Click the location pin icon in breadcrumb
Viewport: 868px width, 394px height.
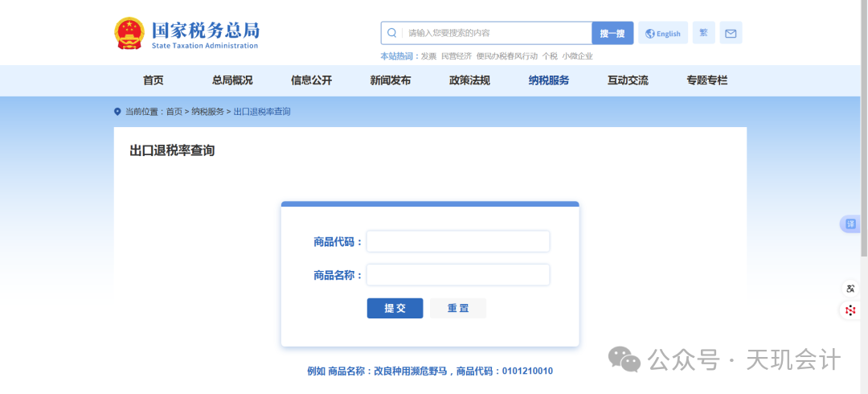(x=117, y=112)
